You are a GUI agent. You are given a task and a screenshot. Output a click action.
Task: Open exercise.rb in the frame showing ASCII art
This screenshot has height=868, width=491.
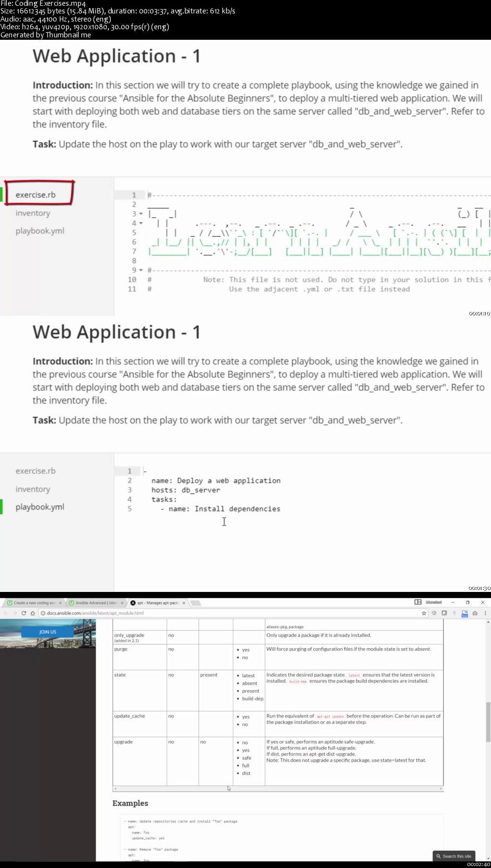tap(35, 195)
